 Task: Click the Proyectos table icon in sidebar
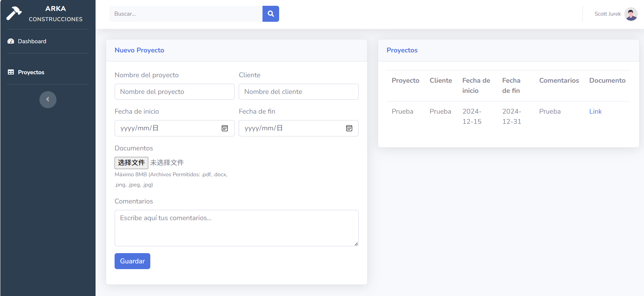11,72
